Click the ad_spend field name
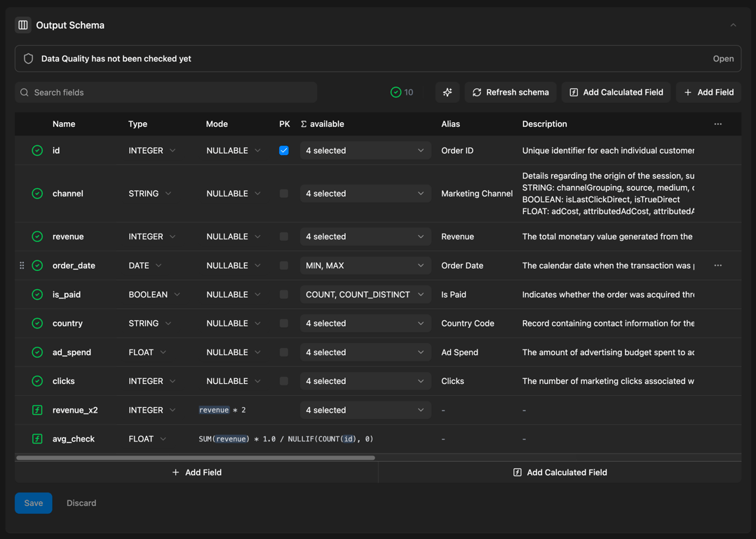The image size is (756, 539). click(x=72, y=352)
